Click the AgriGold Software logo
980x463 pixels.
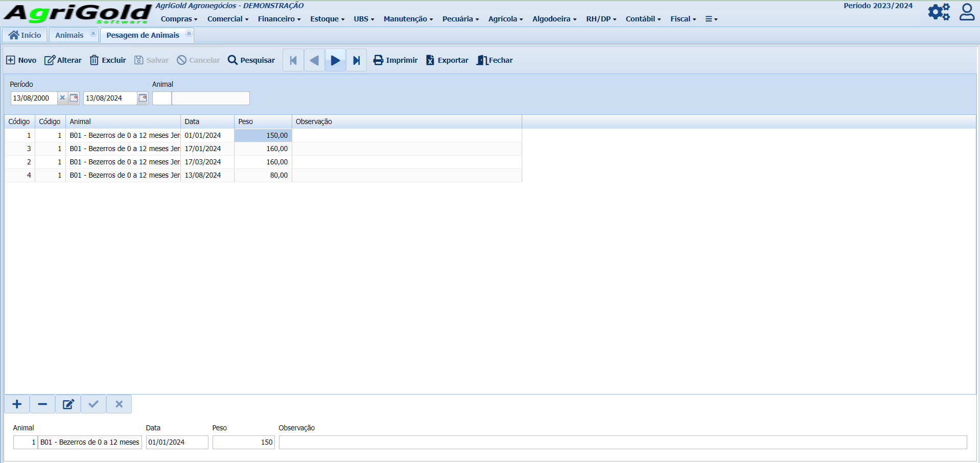(78, 14)
